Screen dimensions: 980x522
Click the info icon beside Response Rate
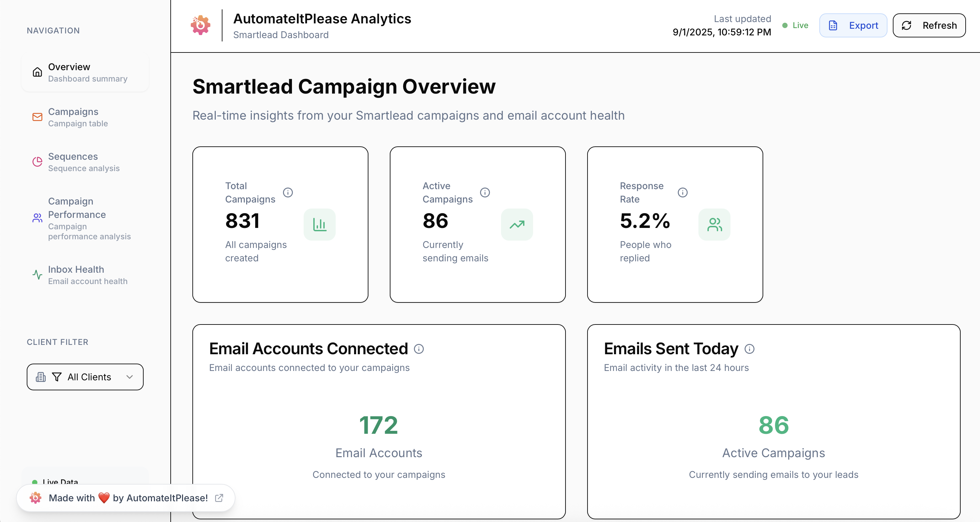[682, 192]
